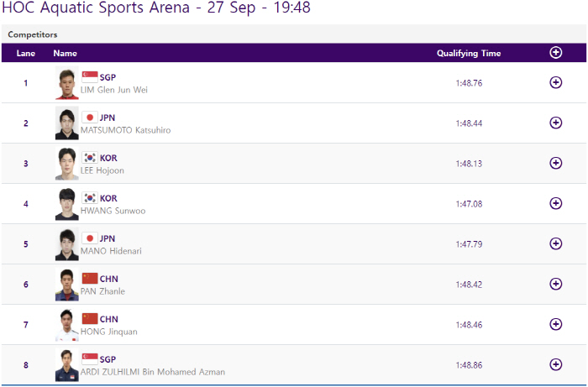The image size is (588, 387).
Task: Open plus icon for LEE Hojoon
Action: [x=555, y=163]
